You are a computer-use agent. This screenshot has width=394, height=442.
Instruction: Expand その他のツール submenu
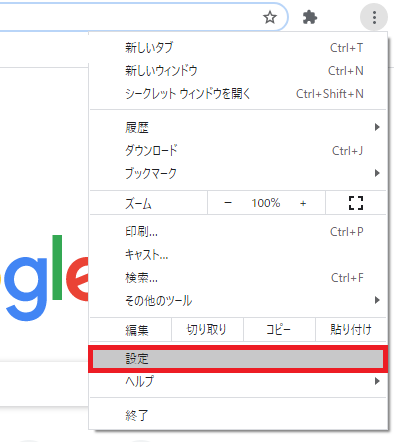point(238,301)
